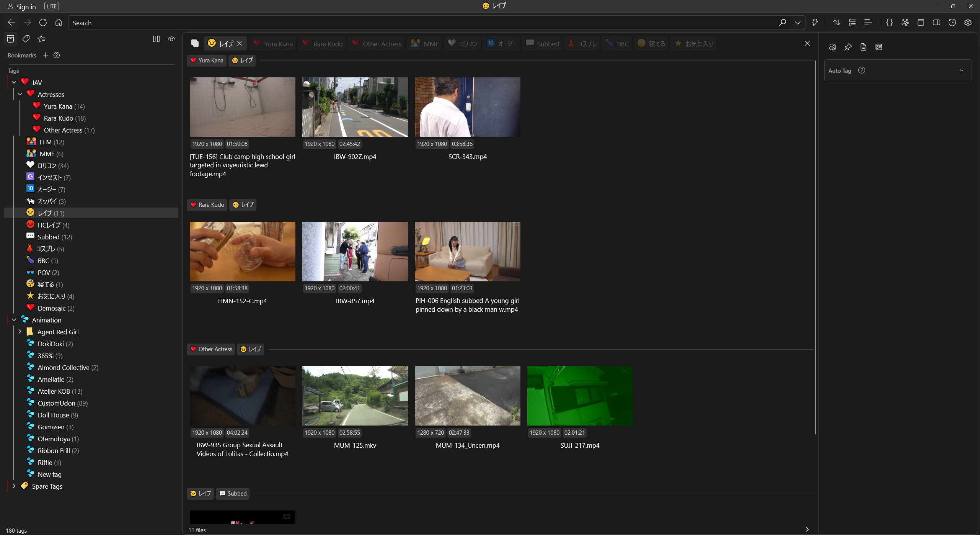Collapse the JAV tag group

point(14,82)
